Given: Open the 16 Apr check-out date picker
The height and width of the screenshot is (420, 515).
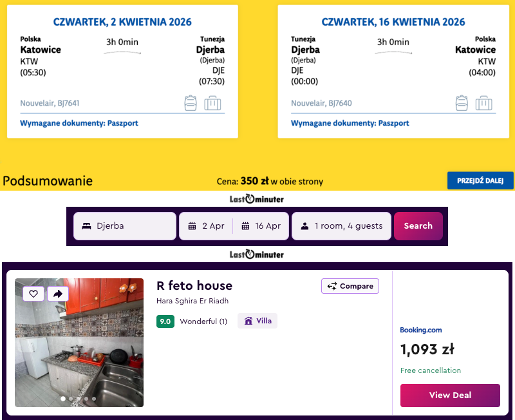Looking at the screenshot, I should pos(261,226).
